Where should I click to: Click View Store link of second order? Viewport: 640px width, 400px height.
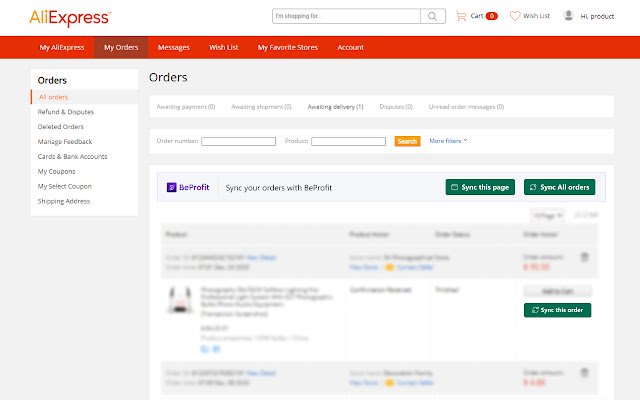point(364,383)
